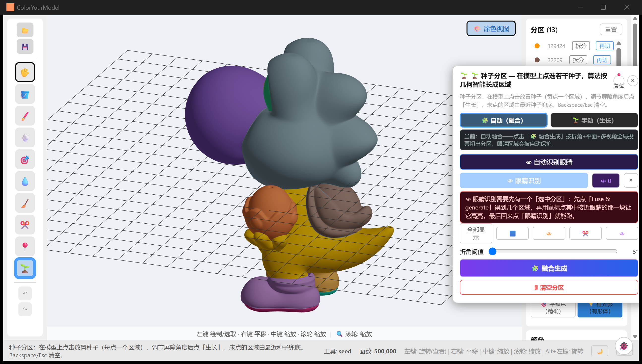Select the water droplet tool
The width and height of the screenshot is (642, 364).
(25, 181)
